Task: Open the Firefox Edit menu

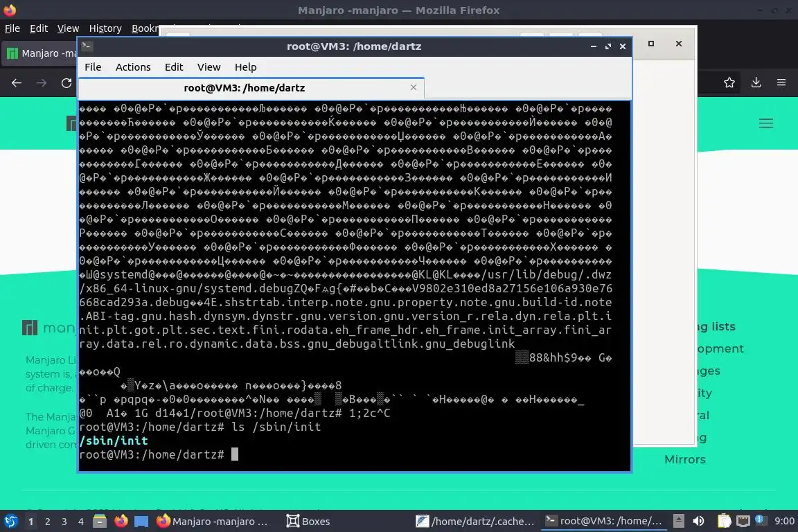Action: coord(39,28)
